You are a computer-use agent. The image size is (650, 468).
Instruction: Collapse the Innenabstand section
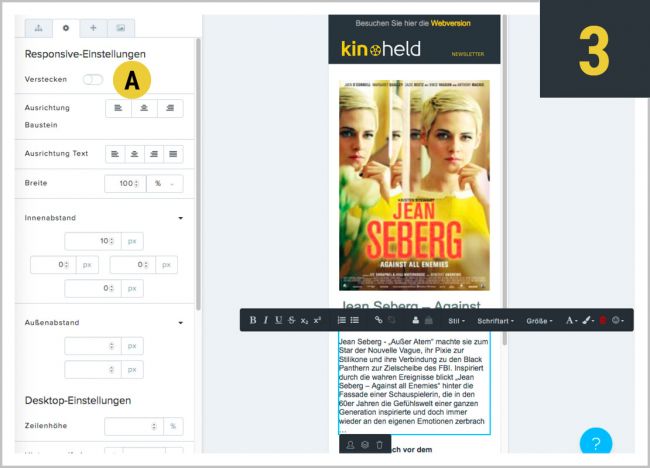(181, 217)
